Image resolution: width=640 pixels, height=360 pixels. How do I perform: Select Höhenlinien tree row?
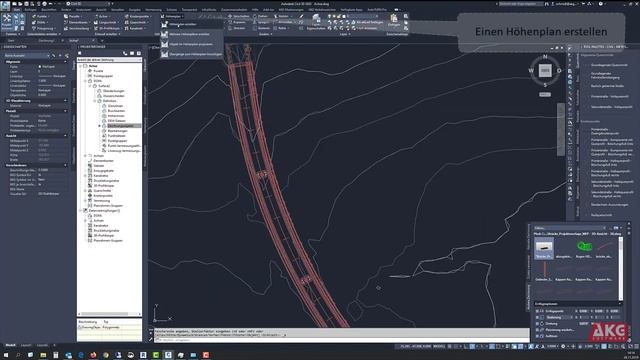pos(116,116)
